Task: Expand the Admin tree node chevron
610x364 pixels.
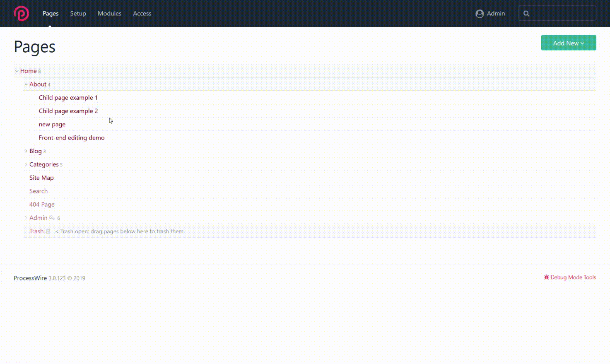Action: click(x=26, y=218)
